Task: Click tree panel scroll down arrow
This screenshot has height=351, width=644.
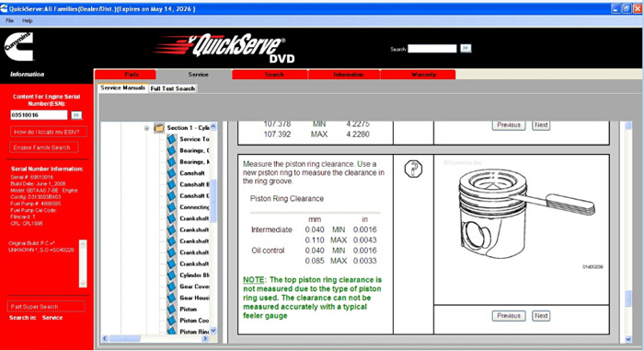Action: coord(213,331)
